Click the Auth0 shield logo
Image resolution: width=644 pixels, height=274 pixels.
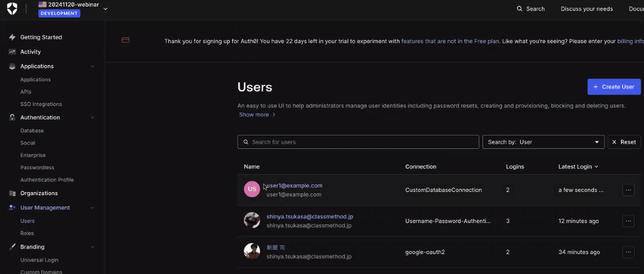(x=12, y=9)
